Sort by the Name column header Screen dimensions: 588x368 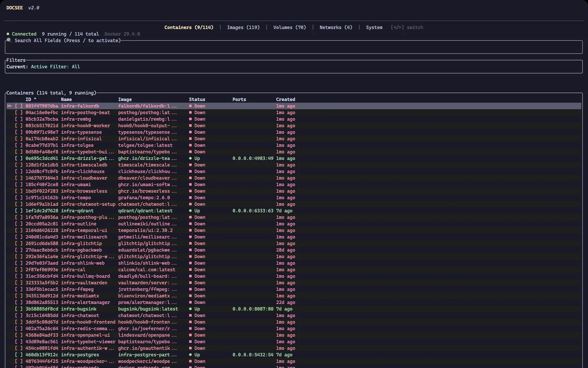click(x=66, y=99)
